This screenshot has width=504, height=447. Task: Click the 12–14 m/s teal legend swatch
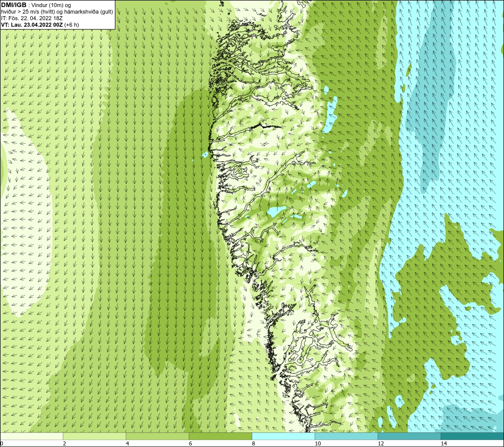pyautogui.click(x=409, y=436)
